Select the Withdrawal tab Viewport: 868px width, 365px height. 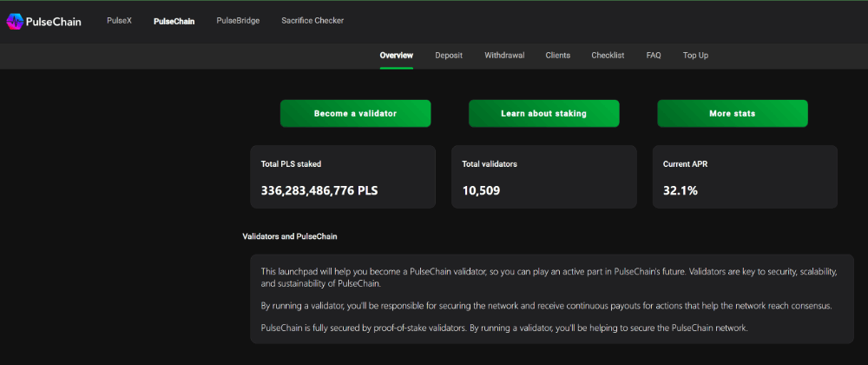[x=504, y=56]
